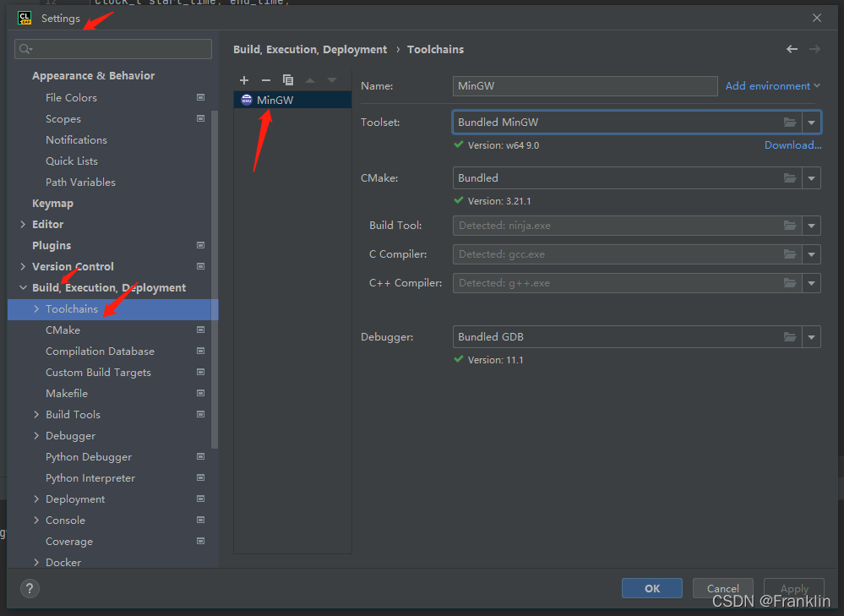Browse folder for Debugger path
Screen dimensions: 844x616
coord(790,336)
